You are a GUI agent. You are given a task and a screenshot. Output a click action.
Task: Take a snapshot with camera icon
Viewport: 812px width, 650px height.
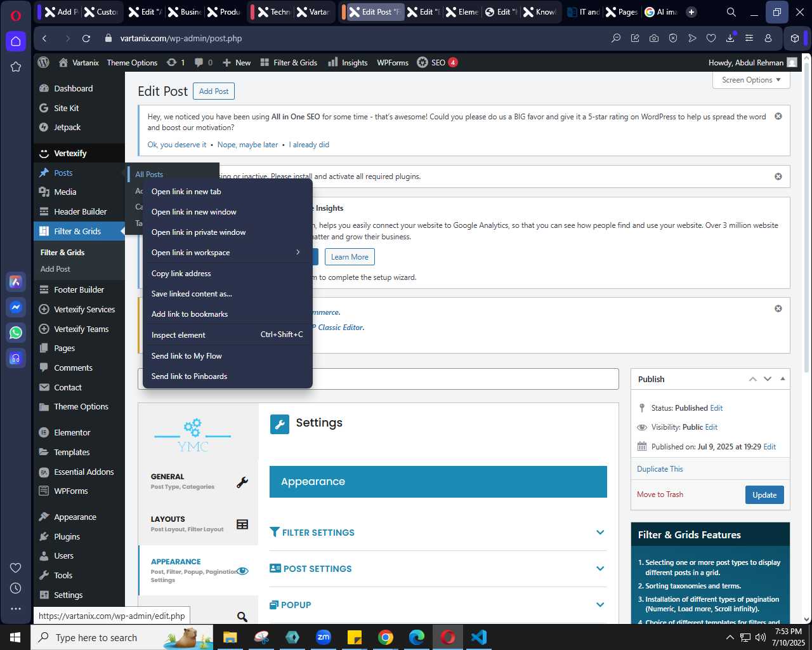coord(654,39)
